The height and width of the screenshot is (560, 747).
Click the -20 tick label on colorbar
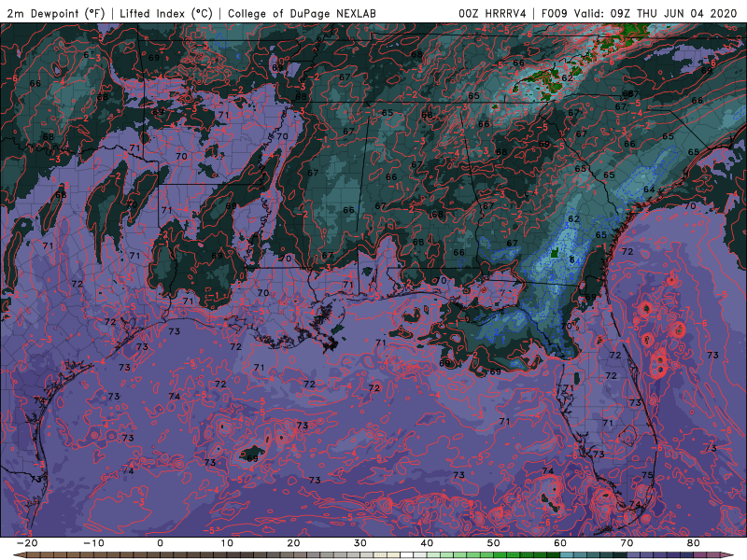[26, 543]
